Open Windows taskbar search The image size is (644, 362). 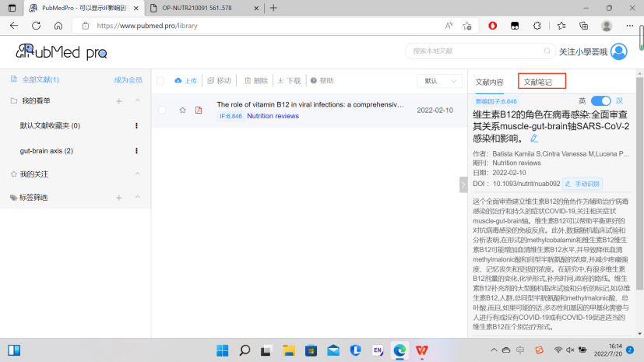tap(245, 350)
